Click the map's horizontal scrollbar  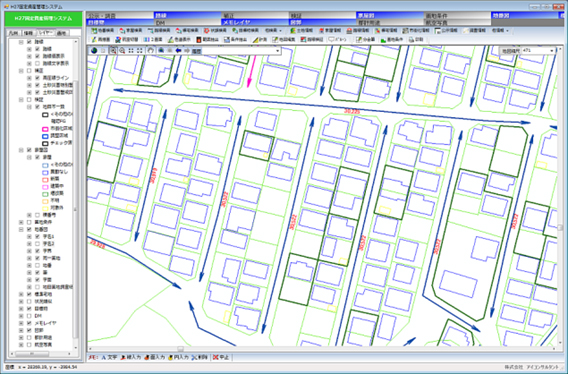[321, 349]
